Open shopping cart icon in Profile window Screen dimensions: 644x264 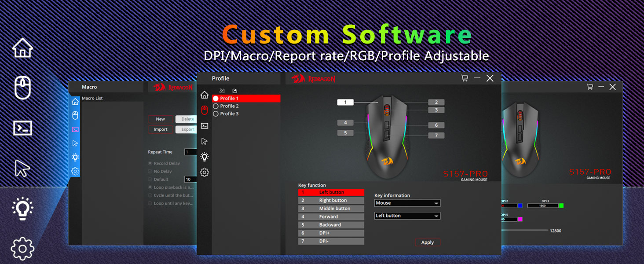click(x=465, y=78)
